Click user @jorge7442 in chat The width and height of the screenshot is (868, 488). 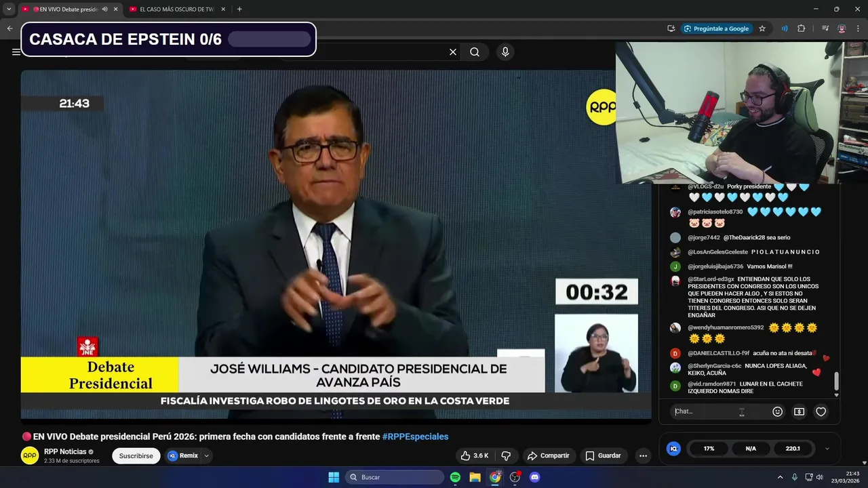click(704, 238)
